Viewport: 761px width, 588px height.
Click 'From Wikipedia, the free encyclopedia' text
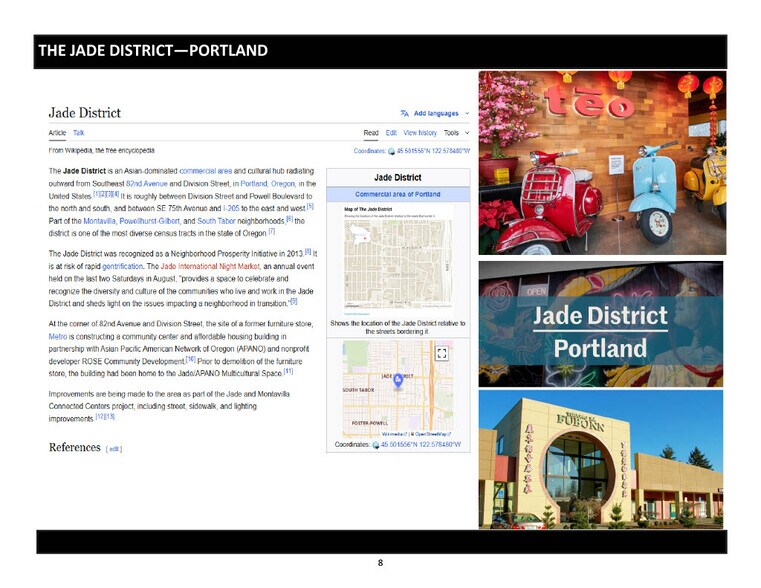(101, 150)
